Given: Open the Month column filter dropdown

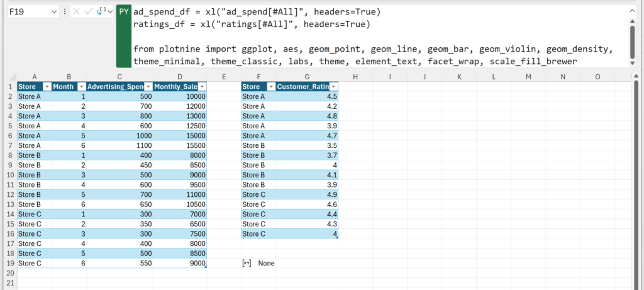Looking at the screenshot, I should 80,87.
